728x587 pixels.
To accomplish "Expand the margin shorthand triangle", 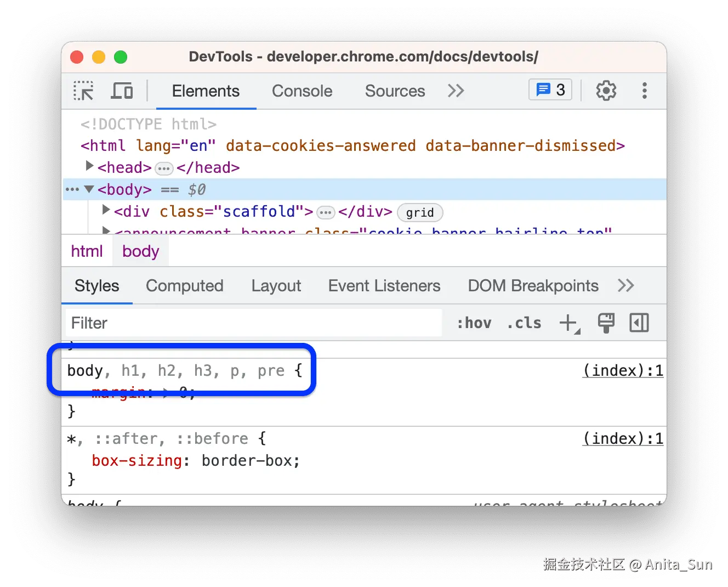I will (167, 392).
